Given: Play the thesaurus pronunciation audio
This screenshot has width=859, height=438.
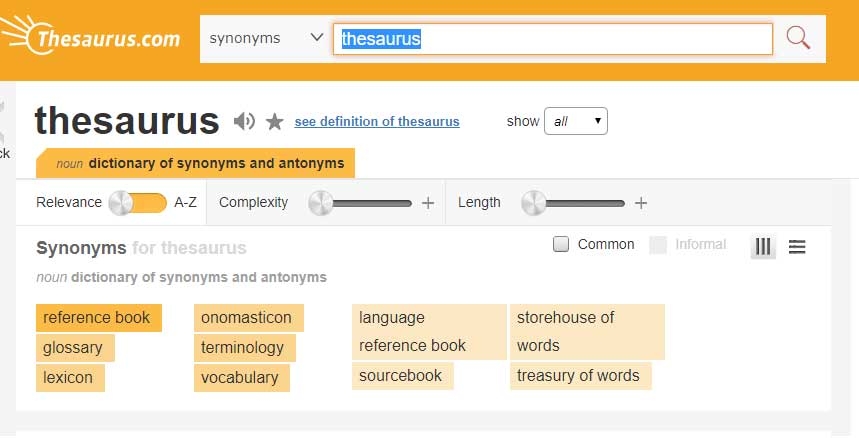Looking at the screenshot, I should 244,122.
